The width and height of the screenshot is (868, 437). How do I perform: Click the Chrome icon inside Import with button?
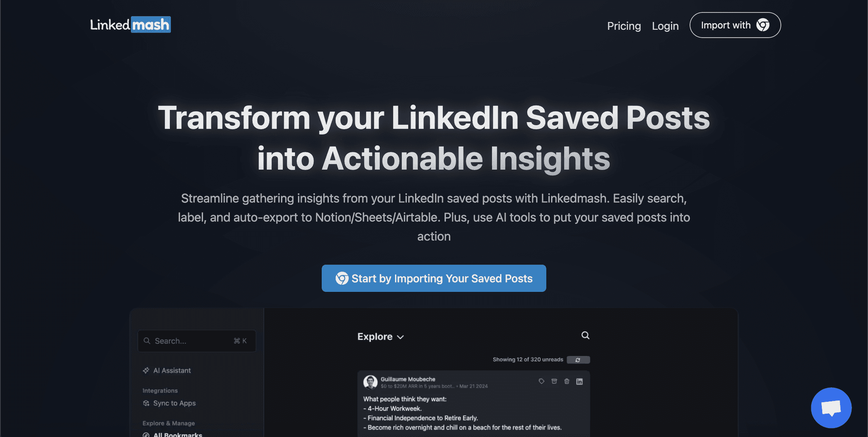(x=763, y=25)
